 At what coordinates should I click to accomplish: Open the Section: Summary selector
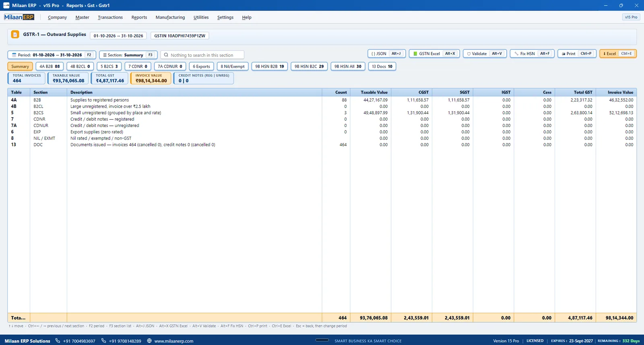tap(128, 55)
